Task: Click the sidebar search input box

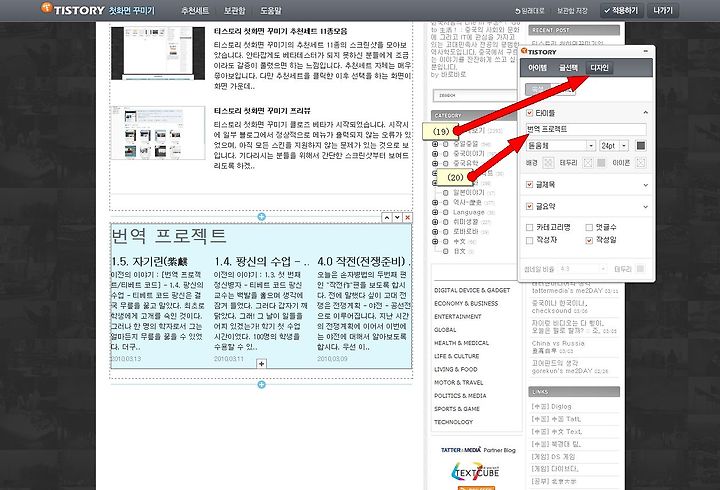Action: 475,95
